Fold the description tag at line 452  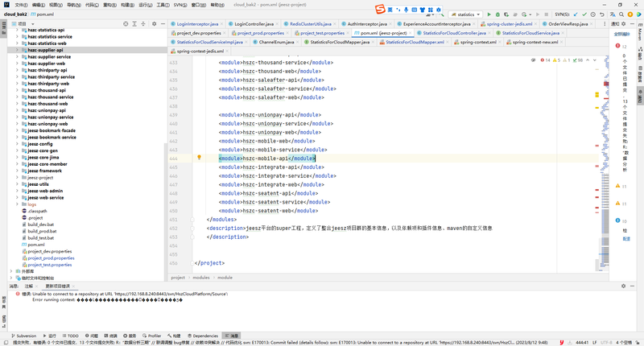[192, 229]
